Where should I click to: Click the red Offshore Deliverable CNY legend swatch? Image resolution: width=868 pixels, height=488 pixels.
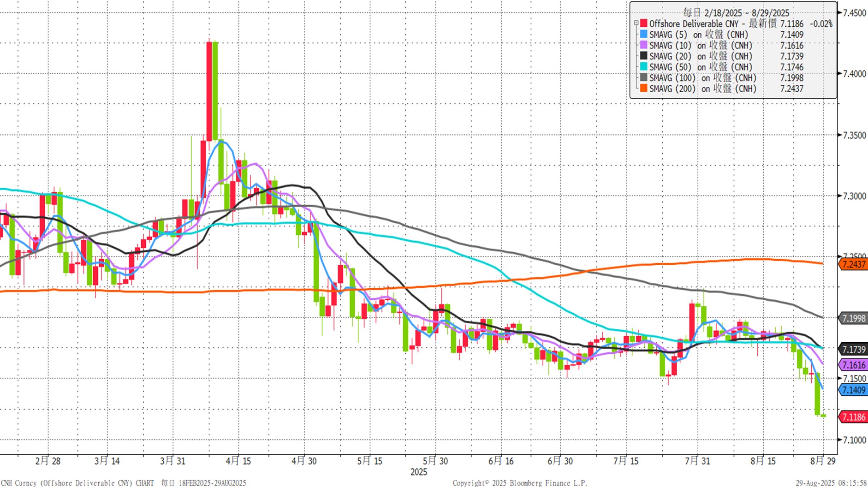click(x=644, y=23)
